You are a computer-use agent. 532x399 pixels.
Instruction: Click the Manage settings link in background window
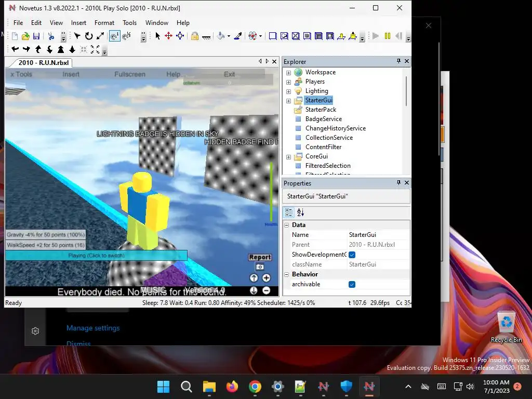click(93, 328)
